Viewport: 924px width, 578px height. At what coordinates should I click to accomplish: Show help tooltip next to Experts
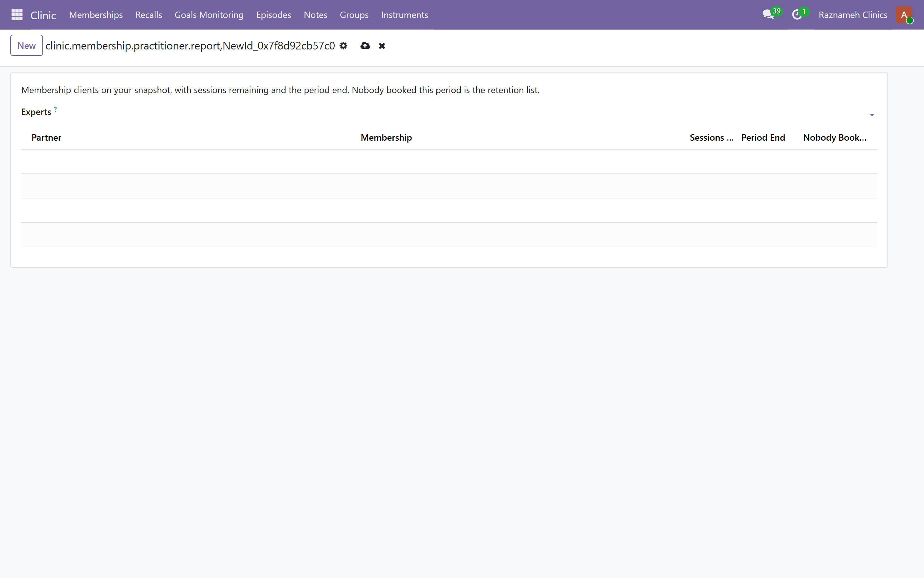(56, 109)
